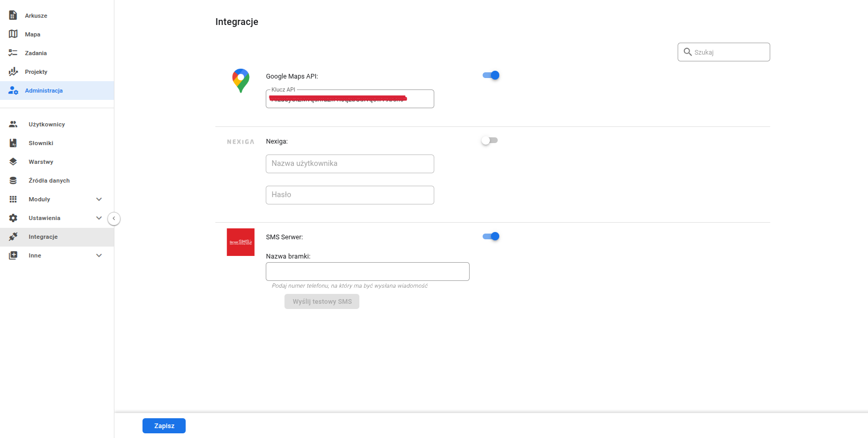Screen dimensions: 868x438
Task: Click the Użytkownicy people icon
Action: (13, 124)
